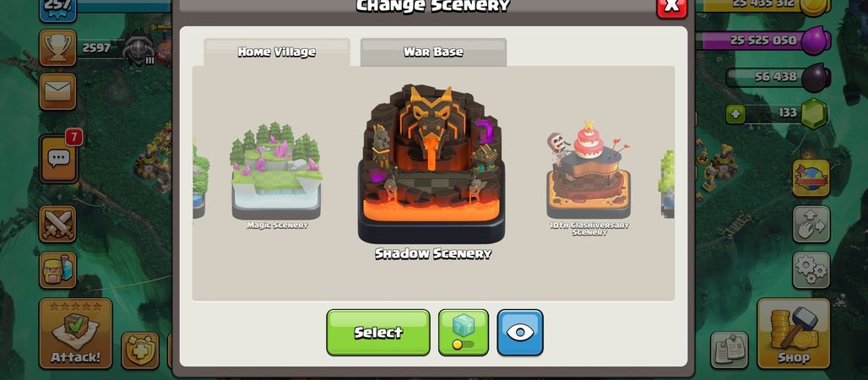This screenshot has width=868, height=380.
Task: Open the crossed swords clan war icon
Action: pos(57,225)
